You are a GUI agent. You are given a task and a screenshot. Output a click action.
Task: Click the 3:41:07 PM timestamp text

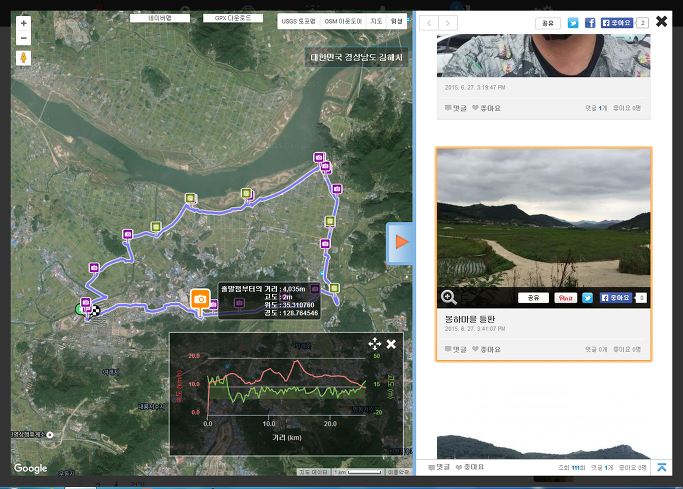pyautogui.click(x=475, y=329)
